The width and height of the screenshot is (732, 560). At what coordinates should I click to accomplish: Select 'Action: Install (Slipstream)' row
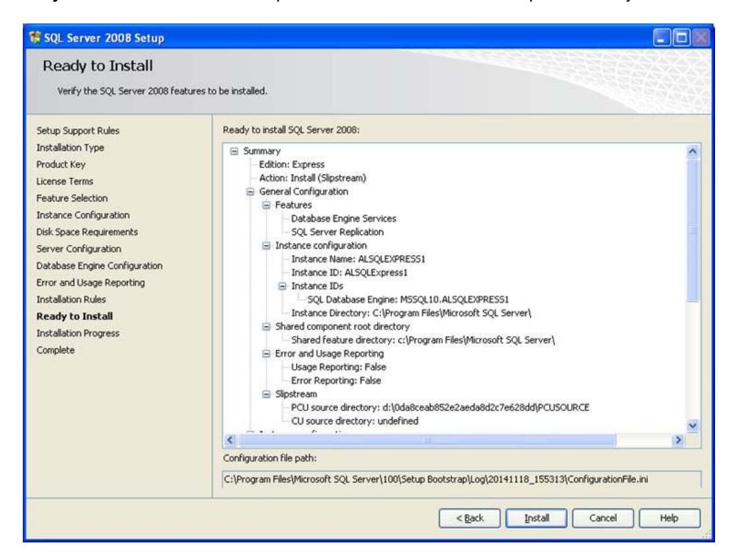313,178
